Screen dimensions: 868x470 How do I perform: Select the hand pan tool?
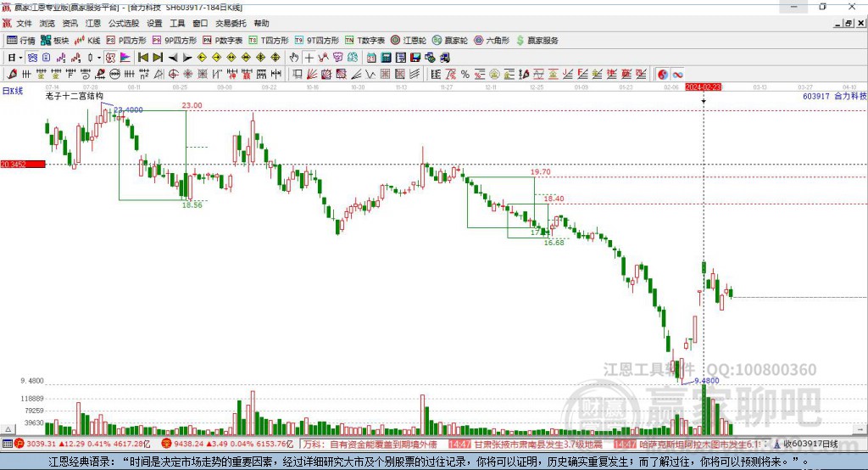294,58
